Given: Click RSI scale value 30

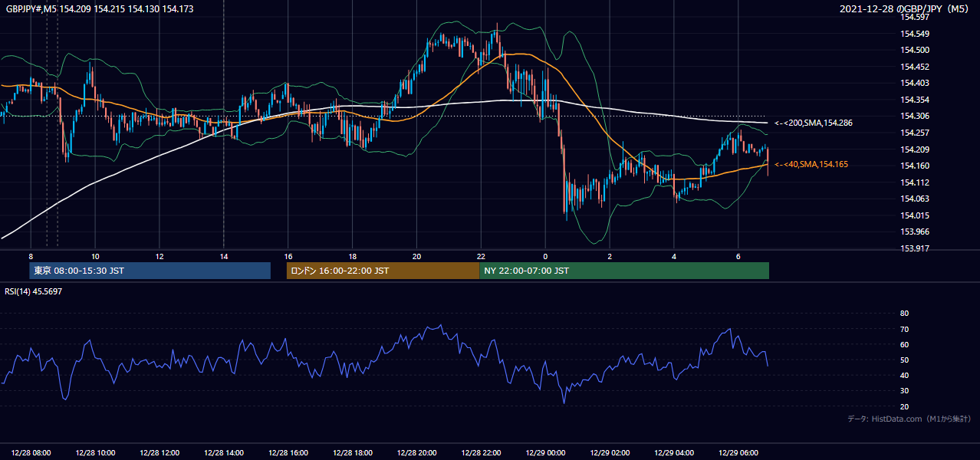Looking at the screenshot, I should click(x=904, y=391).
